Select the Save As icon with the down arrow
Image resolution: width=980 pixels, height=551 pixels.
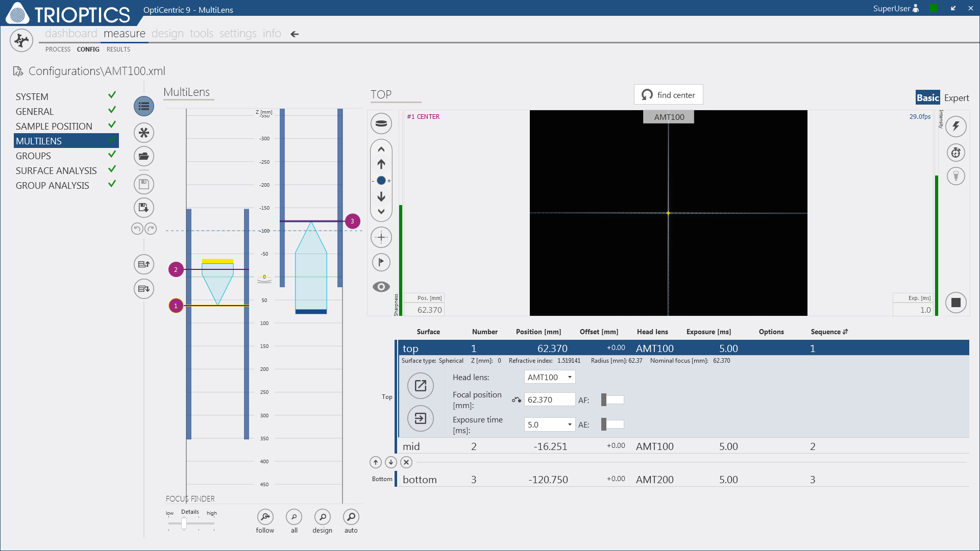point(143,208)
